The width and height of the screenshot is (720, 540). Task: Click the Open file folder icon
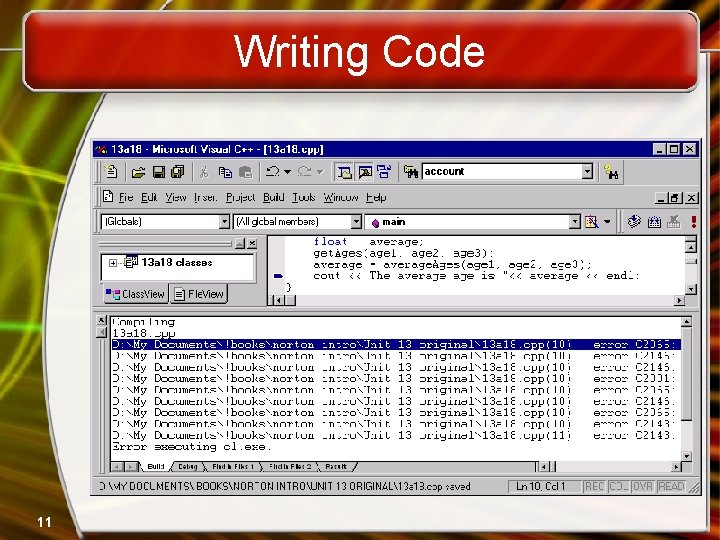click(138, 172)
